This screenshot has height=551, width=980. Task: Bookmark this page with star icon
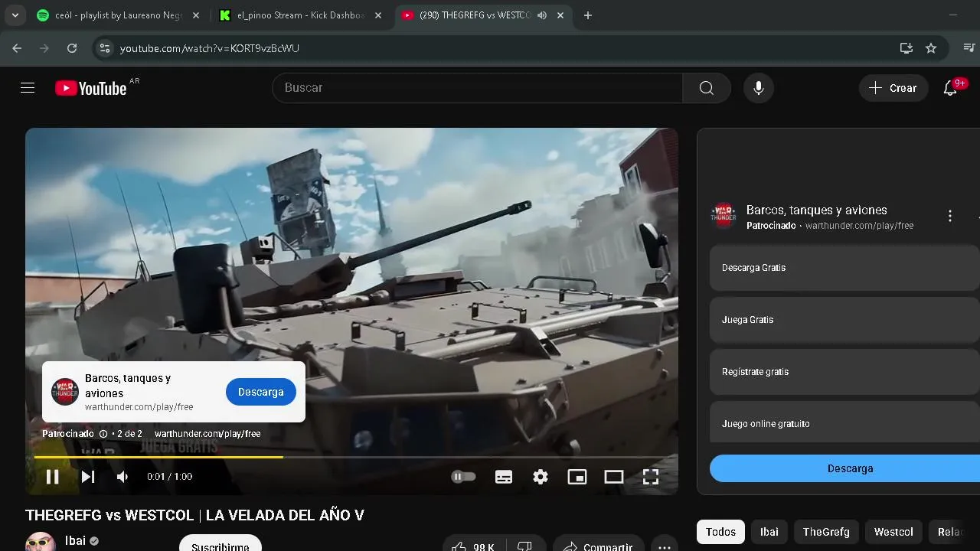[x=931, y=48]
